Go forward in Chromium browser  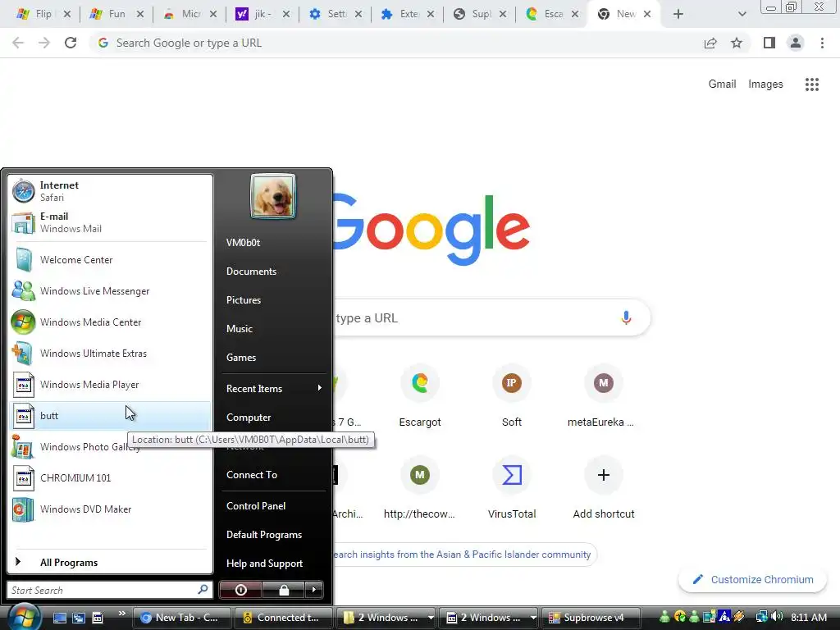point(44,43)
